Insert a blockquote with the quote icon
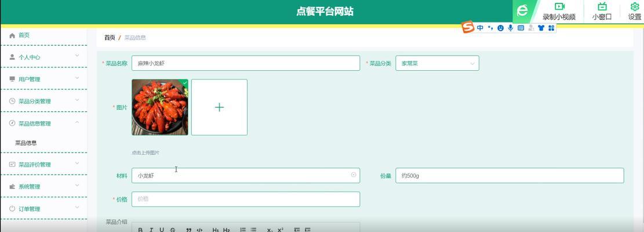 (189, 230)
